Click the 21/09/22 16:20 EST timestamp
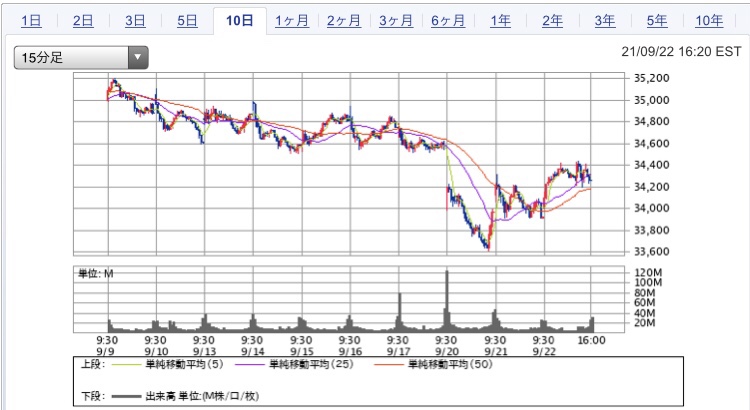 [x=681, y=51]
